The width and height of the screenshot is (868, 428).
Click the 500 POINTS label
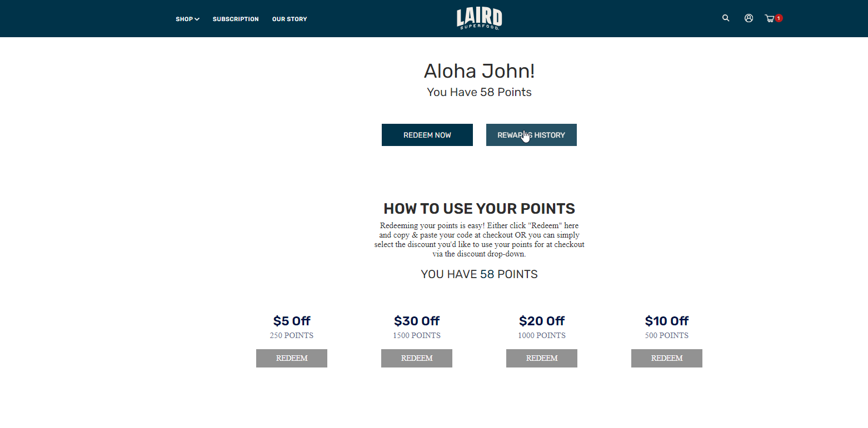[x=667, y=335]
